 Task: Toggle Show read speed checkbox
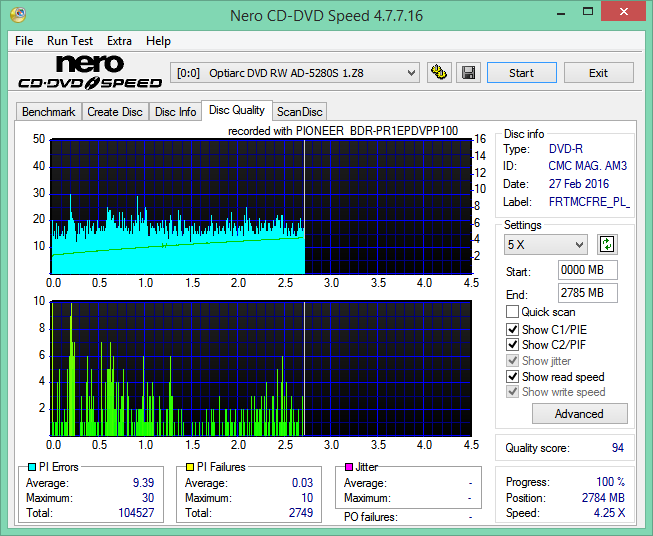click(512, 376)
